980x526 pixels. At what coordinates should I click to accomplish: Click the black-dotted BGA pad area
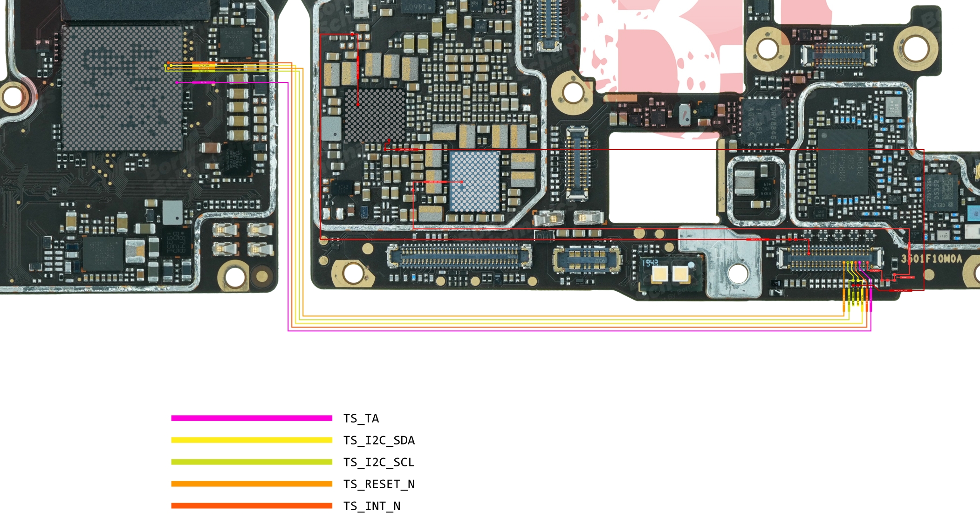coord(374,116)
